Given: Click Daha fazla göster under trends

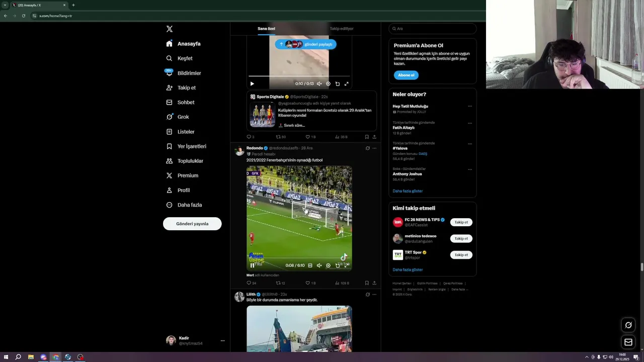Looking at the screenshot, I should point(408,191).
